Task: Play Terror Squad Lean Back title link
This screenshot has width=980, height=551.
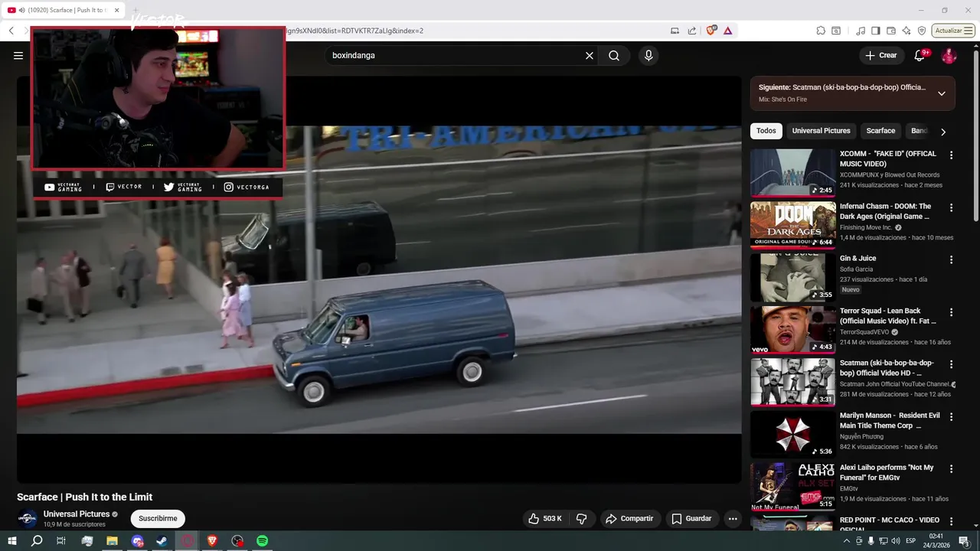Action: [887, 316]
